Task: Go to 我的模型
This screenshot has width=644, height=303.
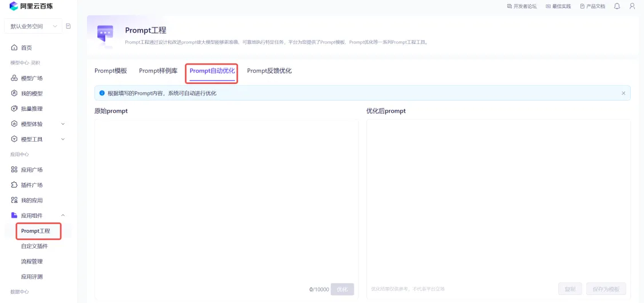Action: coord(31,94)
